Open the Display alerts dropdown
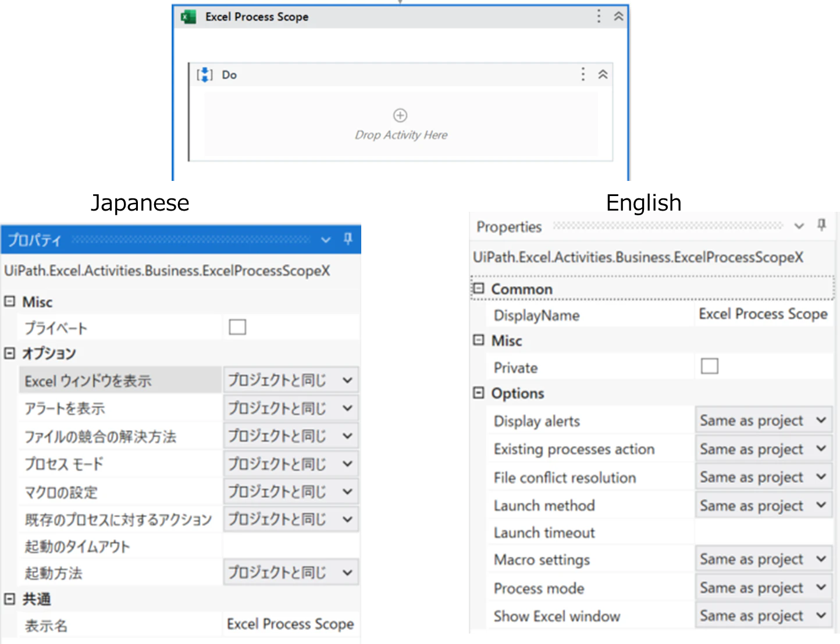 coord(763,420)
